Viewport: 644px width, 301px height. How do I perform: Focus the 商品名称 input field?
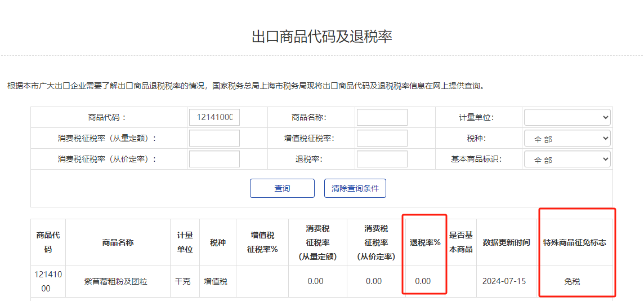tap(382, 117)
